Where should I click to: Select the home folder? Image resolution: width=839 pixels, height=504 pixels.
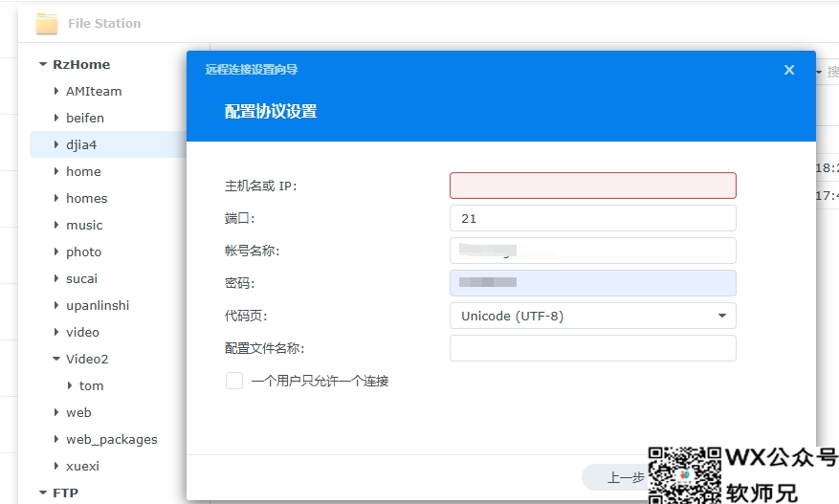[x=83, y=172]
